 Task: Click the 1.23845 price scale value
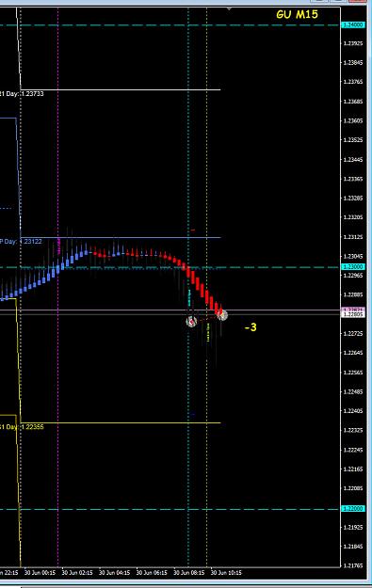(353, 63)
